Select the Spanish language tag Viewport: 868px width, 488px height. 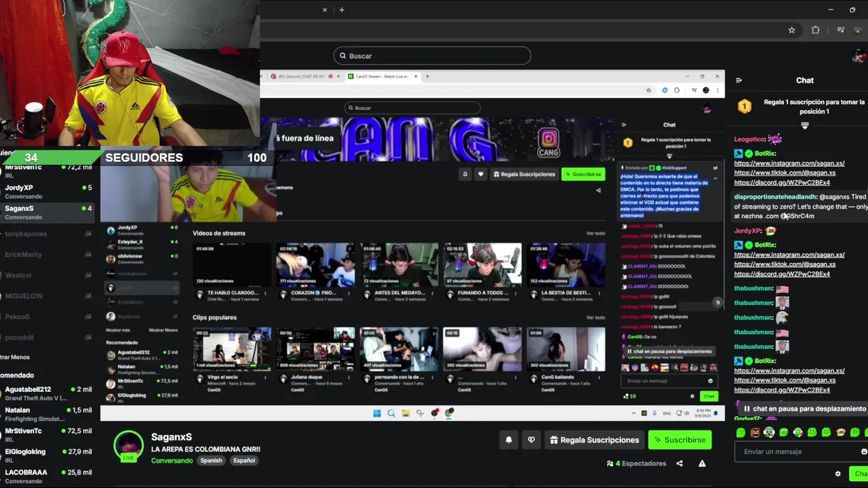(211, 460)
